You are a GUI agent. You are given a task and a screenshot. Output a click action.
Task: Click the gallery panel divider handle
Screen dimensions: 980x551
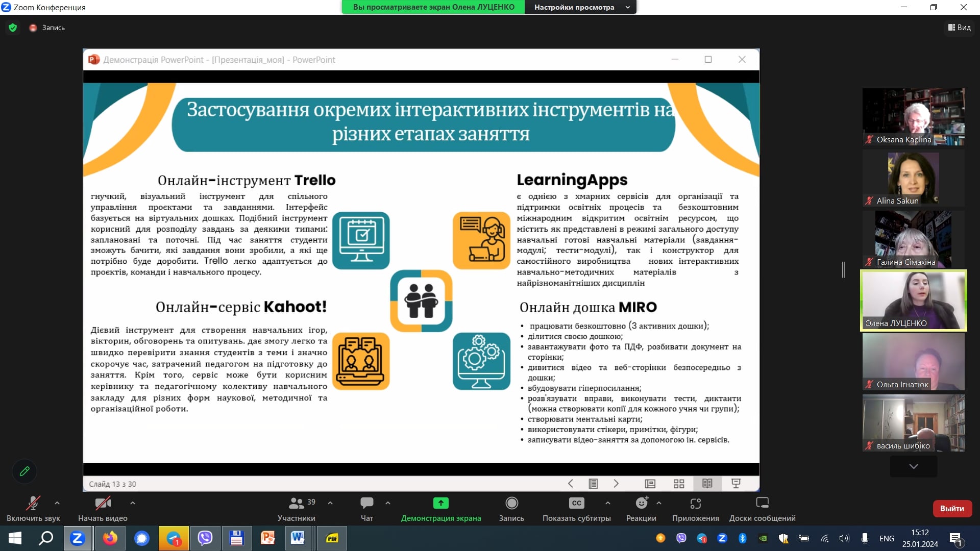tap(843, 269)
